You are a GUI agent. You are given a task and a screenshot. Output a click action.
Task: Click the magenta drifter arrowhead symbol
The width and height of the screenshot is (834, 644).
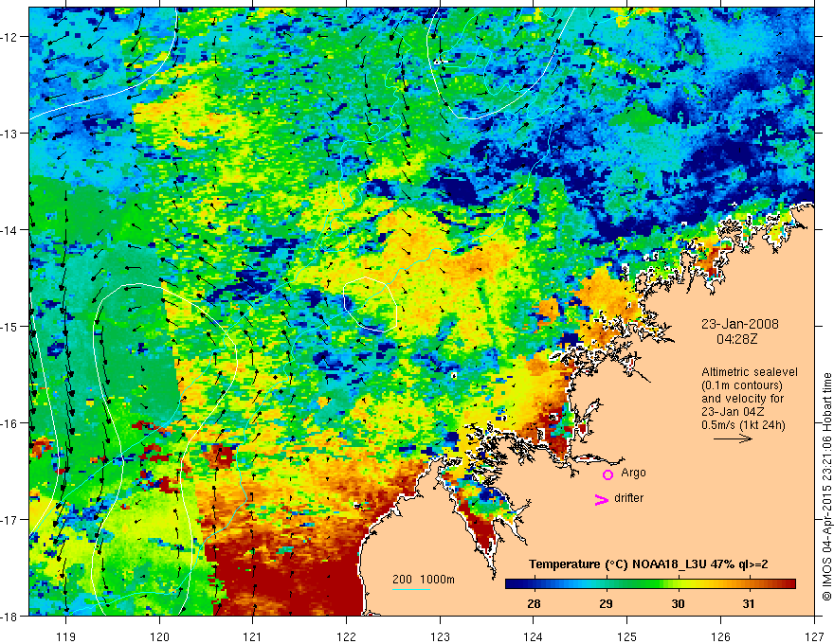[x=601, y=499]
